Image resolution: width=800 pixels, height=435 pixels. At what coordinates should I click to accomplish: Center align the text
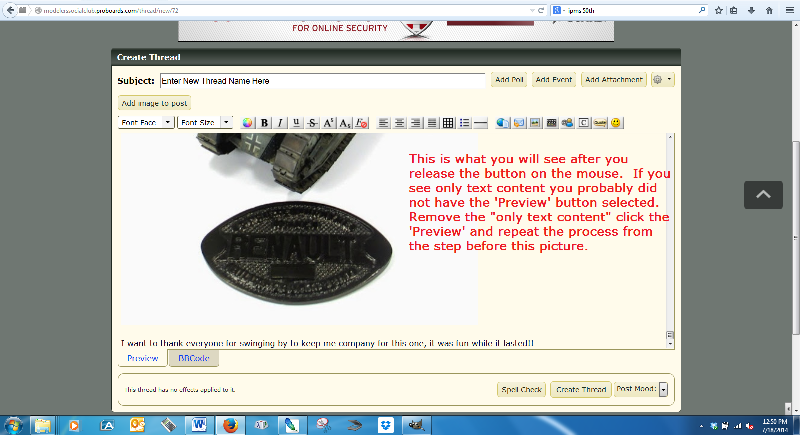(x=399, y=123)
